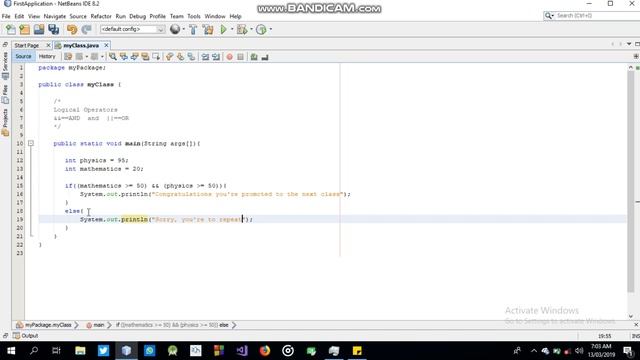
Task: Click the else breadcrumb item
Action: [x=224, y=325]
